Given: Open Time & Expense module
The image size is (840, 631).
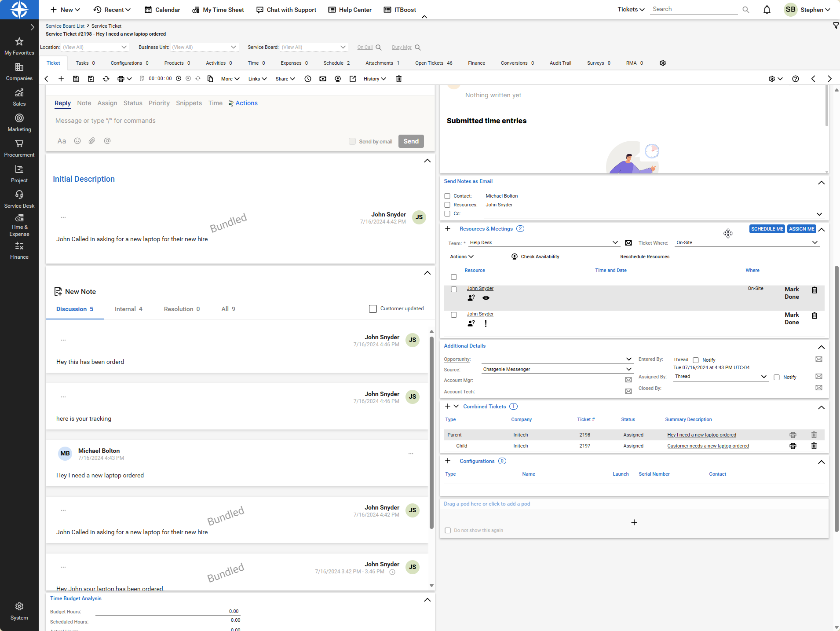Looking at the screenshot, I should point(19,225).
